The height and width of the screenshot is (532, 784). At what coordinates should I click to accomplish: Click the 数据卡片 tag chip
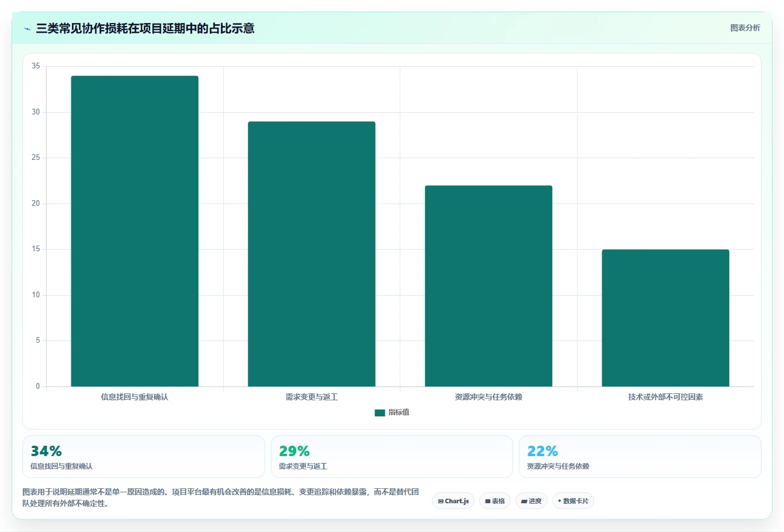pos(573,501)
